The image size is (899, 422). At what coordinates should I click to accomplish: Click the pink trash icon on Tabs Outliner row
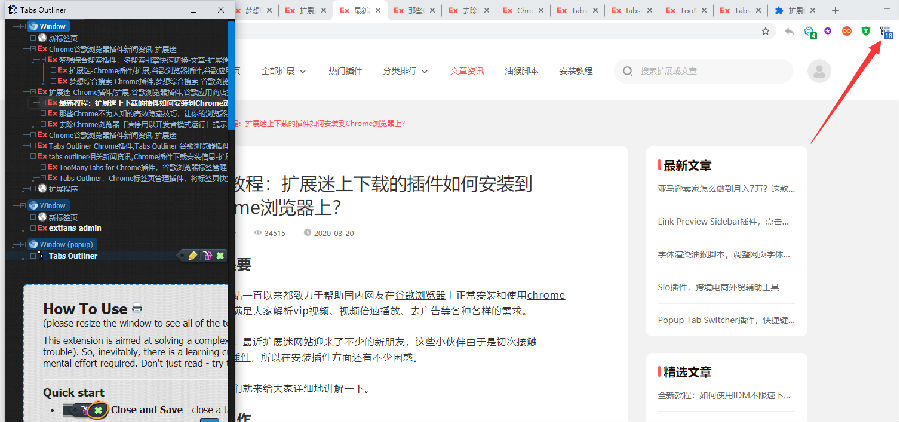[x=207, y=256]
